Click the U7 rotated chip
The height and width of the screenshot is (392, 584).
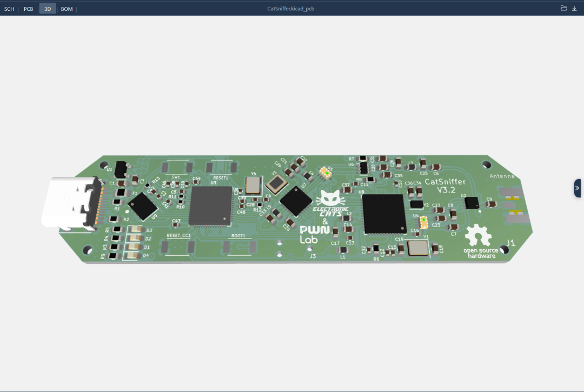click(x=296, y=201)
